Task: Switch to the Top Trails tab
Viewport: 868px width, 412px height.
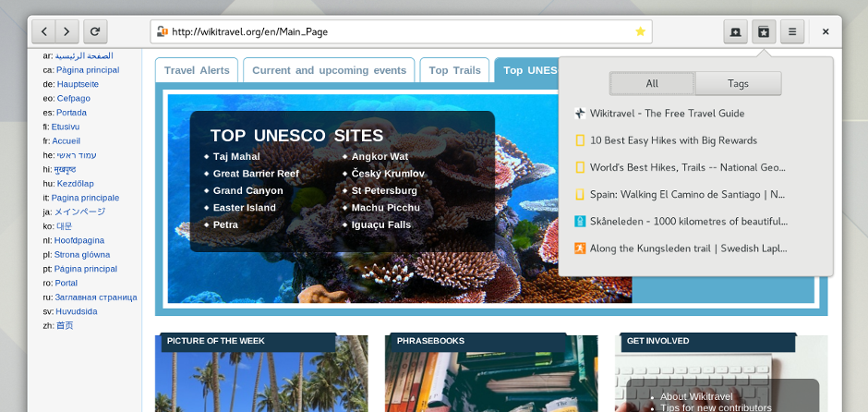Action: point(454,70)
